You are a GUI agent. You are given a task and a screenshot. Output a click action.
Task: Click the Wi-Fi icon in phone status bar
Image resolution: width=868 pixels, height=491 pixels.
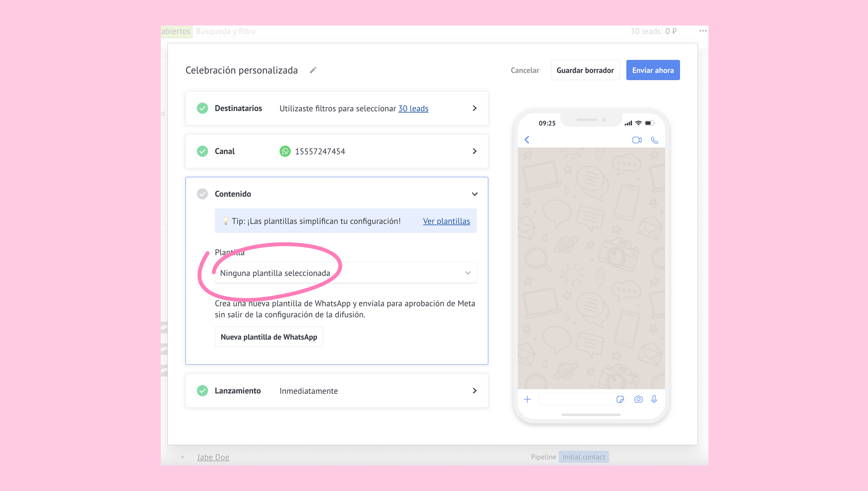pos(638,123)
